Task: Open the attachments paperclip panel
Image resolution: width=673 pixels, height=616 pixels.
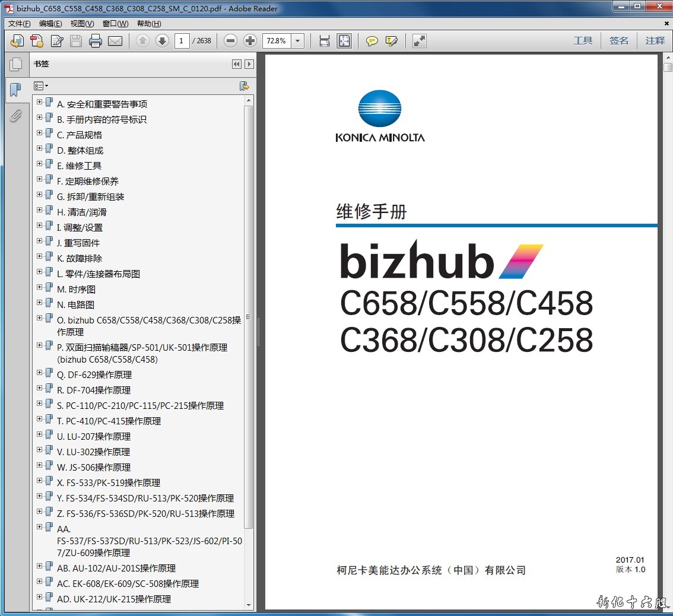Action: click(x=15, y=116)
